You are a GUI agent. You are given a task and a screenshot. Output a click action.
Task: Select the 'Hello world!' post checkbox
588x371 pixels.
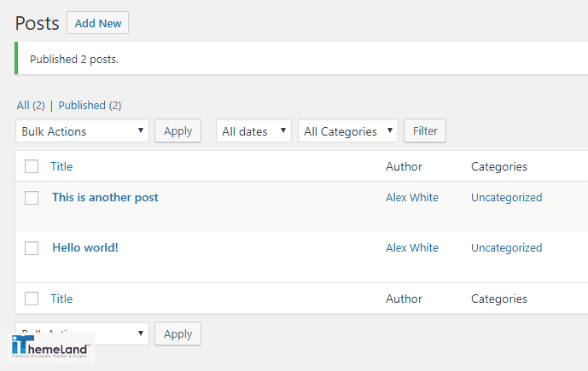[32, 247]
